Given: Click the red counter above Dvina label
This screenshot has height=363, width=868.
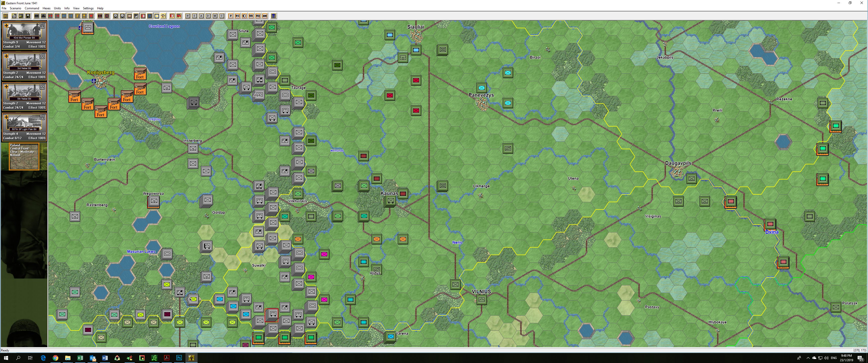Looking at the screenshot, I should [770, 224].
